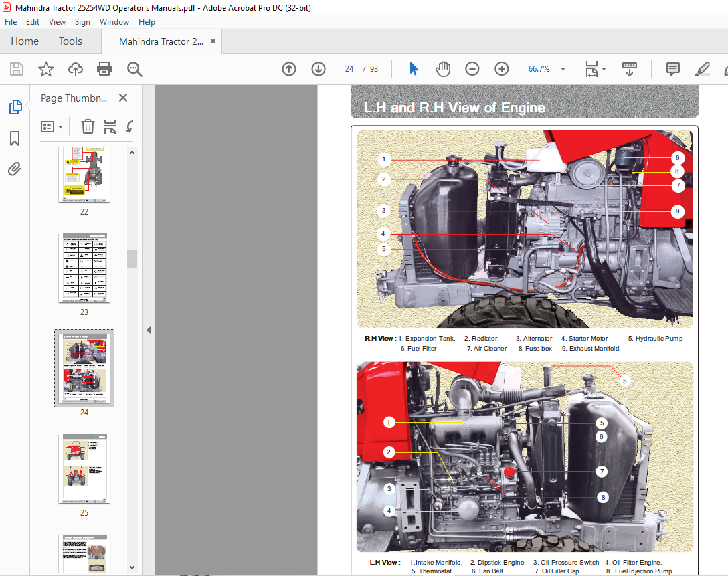The image size is (728, 576).
Task: Click the page number field showing 24
Action: tap(349, 69)
